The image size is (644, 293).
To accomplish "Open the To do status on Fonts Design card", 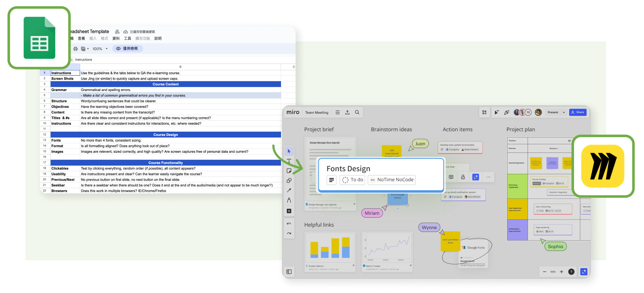I will [353, 180].
